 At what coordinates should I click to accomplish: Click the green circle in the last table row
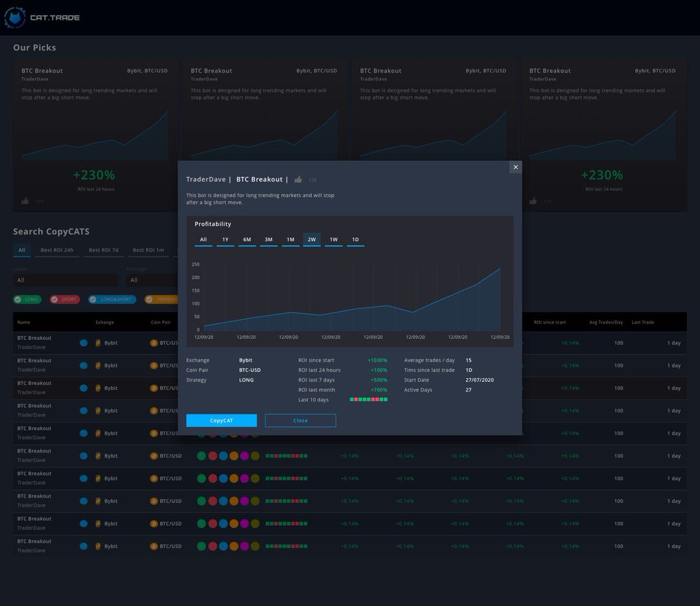point(201,546)
